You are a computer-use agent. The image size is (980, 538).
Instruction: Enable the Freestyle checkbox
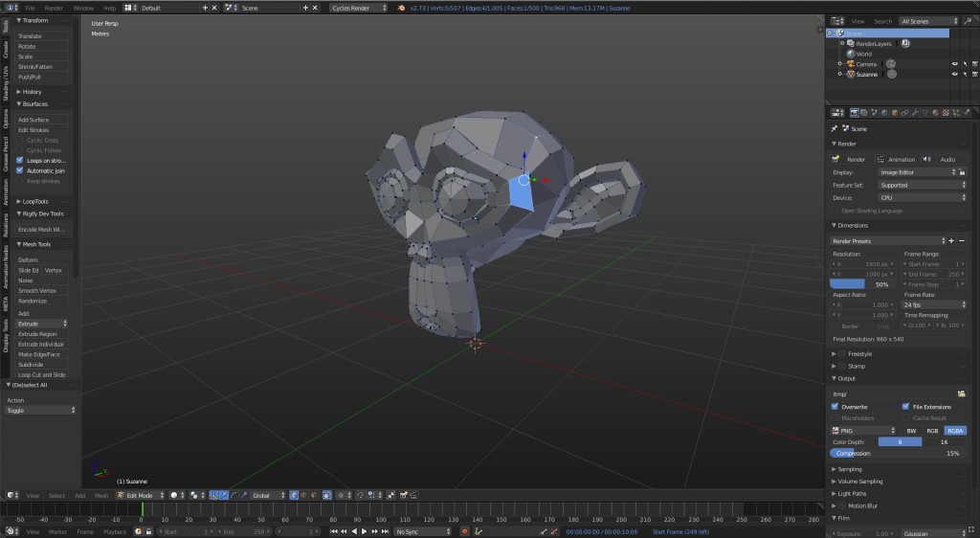(842, 353)
